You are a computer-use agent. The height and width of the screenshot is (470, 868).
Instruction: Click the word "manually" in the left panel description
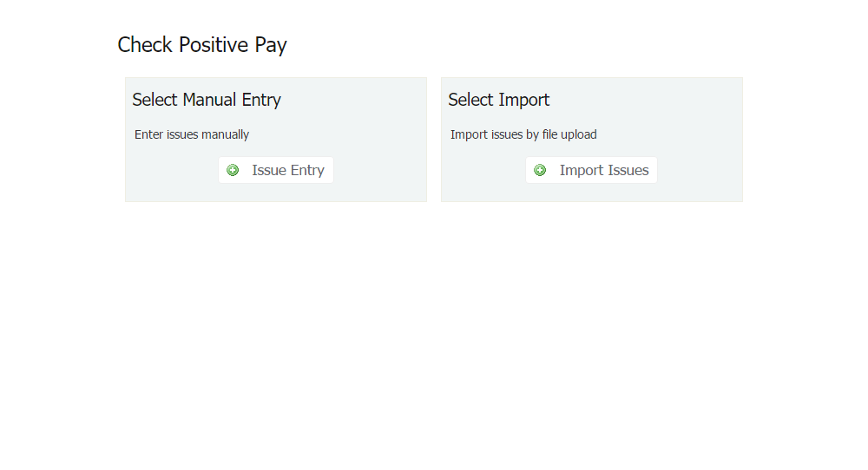click(x=226, y=134)
